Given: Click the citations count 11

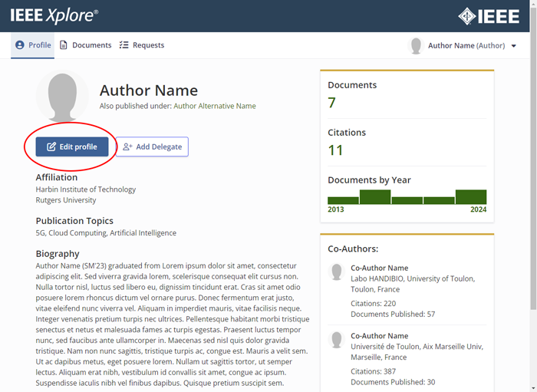Looking at the screenshot, I should click(335, 150).
